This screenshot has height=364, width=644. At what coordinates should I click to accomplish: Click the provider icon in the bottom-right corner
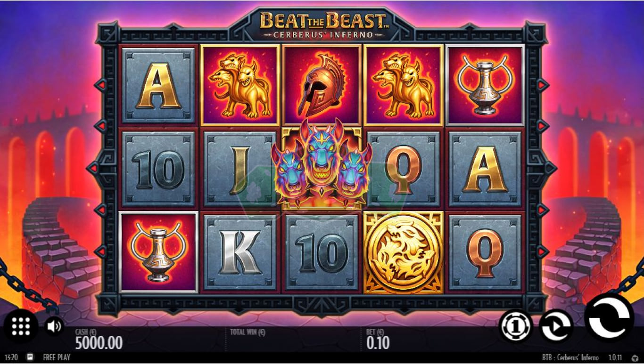635,358
